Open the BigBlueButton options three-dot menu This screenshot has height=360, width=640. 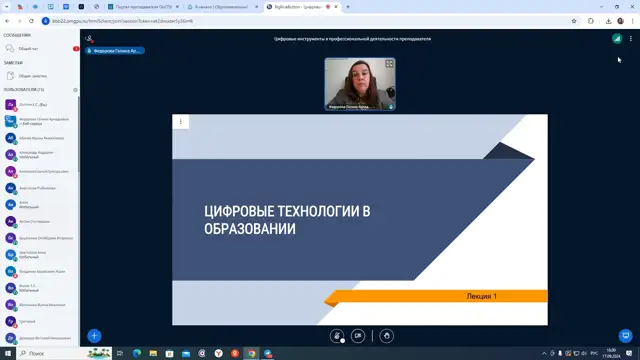(x=631, y=39)
